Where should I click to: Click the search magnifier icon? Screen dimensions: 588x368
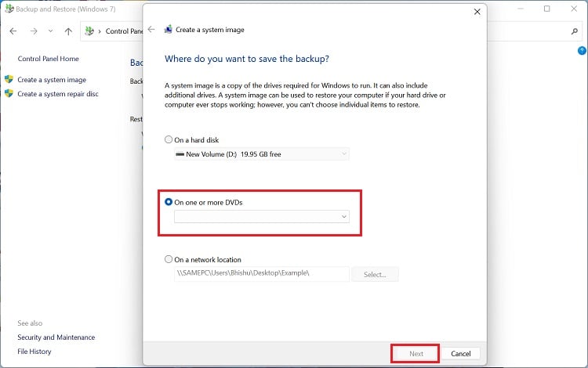coord(574,31)
